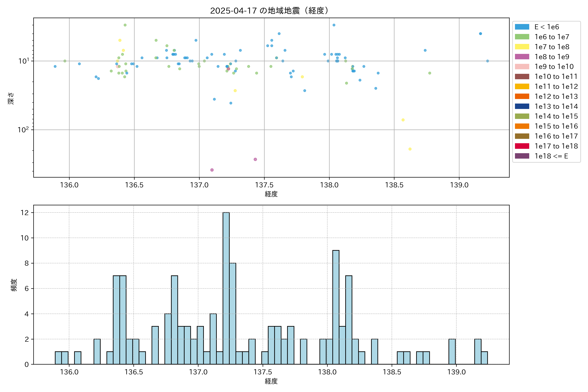Click the '1e12 to 1e13' orange legend swatch
Viewport: 588px width, 392px height.
tap(522, 97)
